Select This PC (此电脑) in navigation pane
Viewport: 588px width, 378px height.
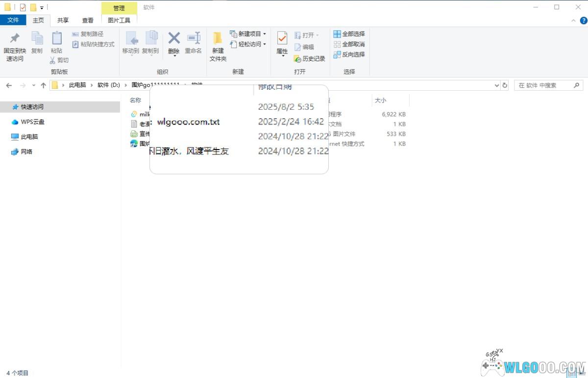coord(29,137)
